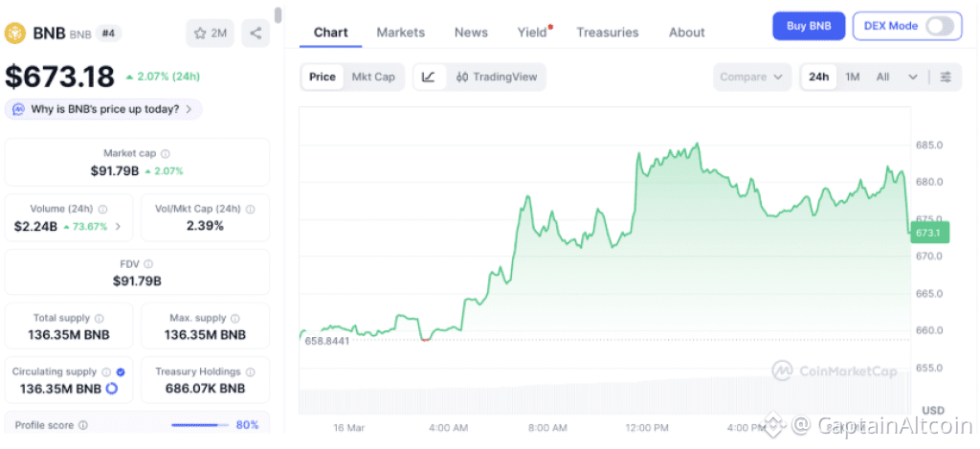The height and width of the screenshot is (449, 980).
Task: Expand more time ranges chevron after All
Action: pos(913,77)
